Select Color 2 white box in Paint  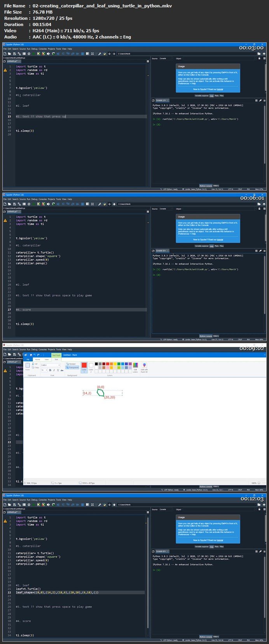(x=91, y=367)
